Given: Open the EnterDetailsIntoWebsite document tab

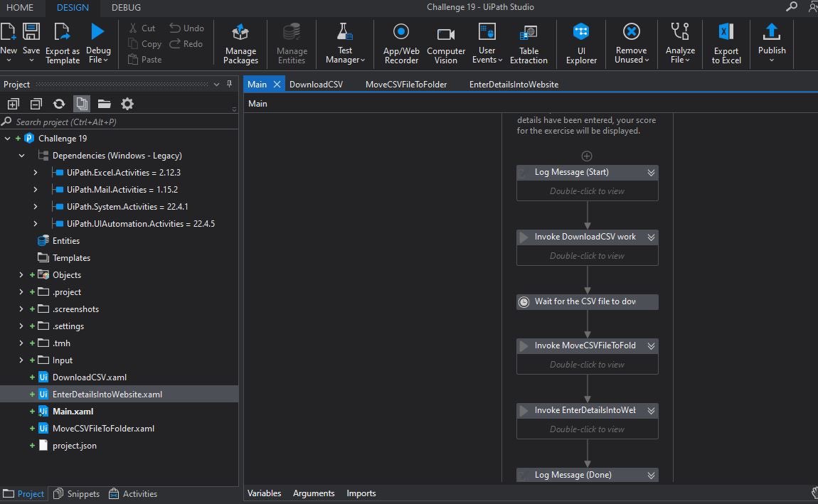Looking at the screenshot, I should click(514, 85).
